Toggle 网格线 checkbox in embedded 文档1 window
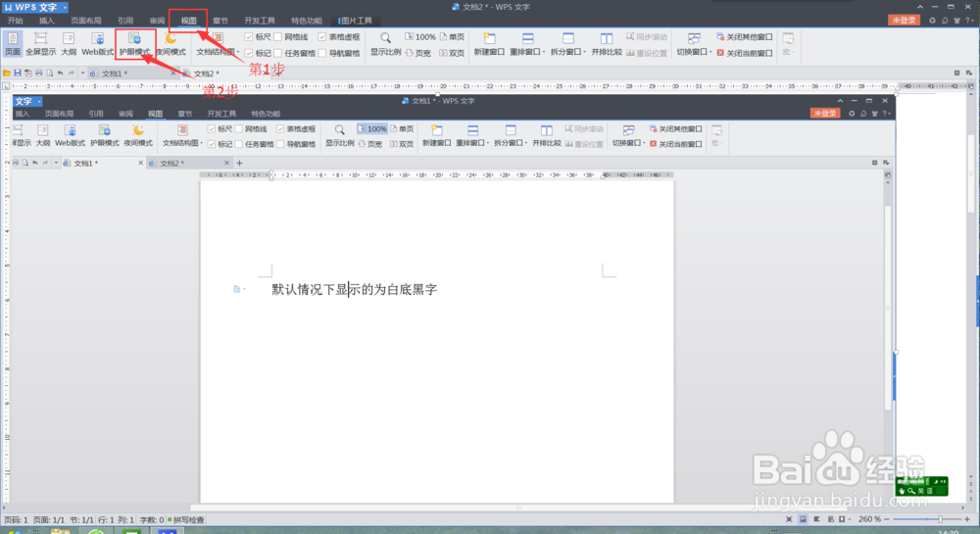This screenshot has width=980, height=534. (x=239, y=128)
